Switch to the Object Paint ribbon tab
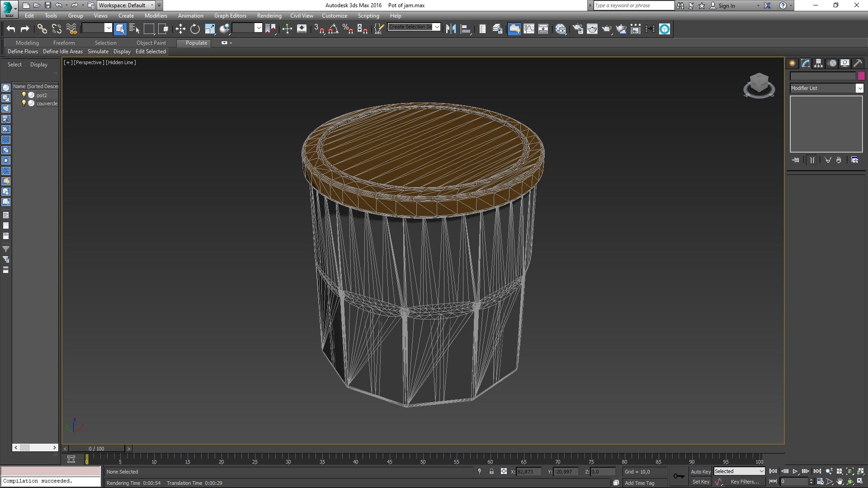Viewport: 868px width, 488px height. click(x=151, y=43)
